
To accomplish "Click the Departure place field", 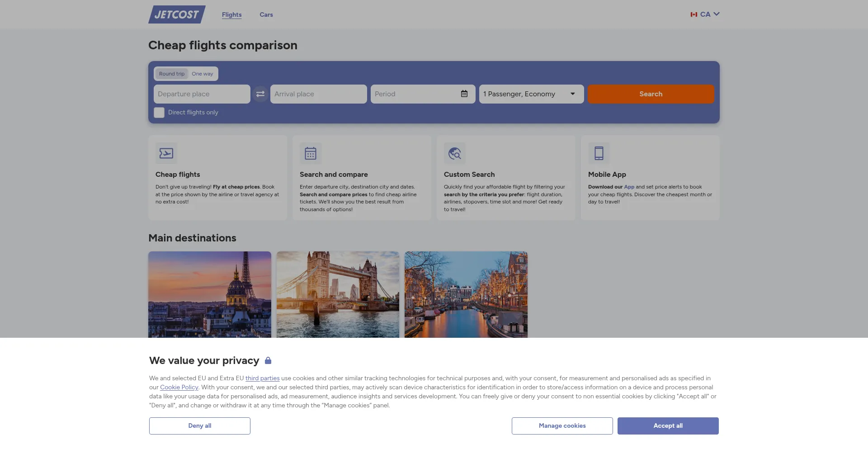I will [x=202, y=94].
